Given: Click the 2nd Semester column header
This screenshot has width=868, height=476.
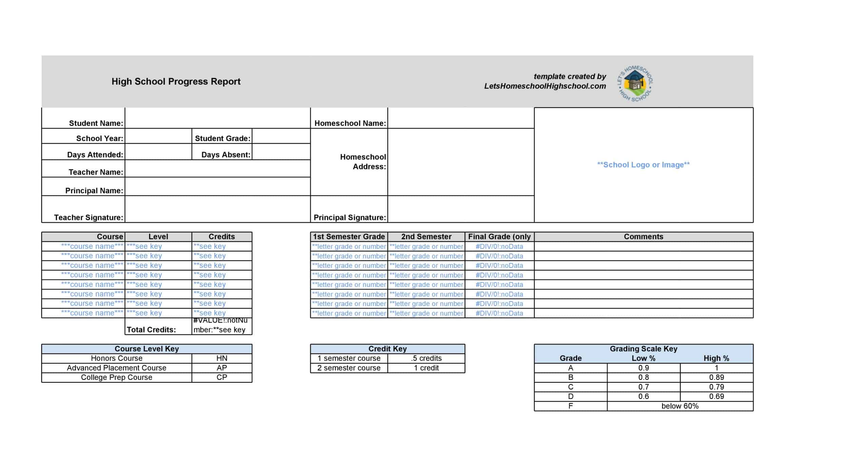Looking at the screenshot, I should coord(426,237).
